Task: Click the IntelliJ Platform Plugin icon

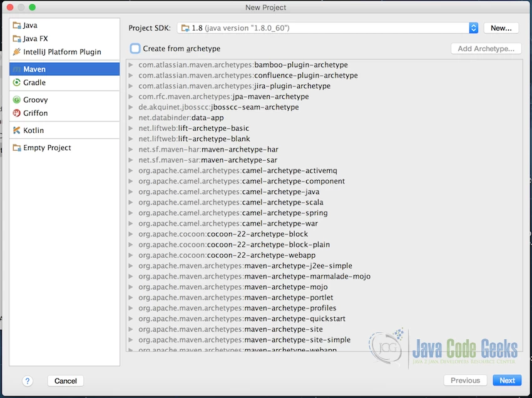Action: (17, 51)
